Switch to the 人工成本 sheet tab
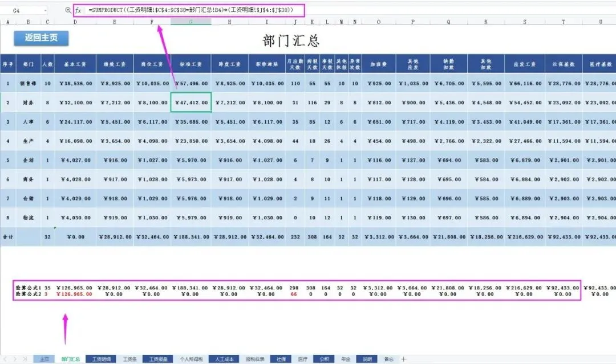Image resolution: width=616 pixels, height=364 pixels. [224, 359]
